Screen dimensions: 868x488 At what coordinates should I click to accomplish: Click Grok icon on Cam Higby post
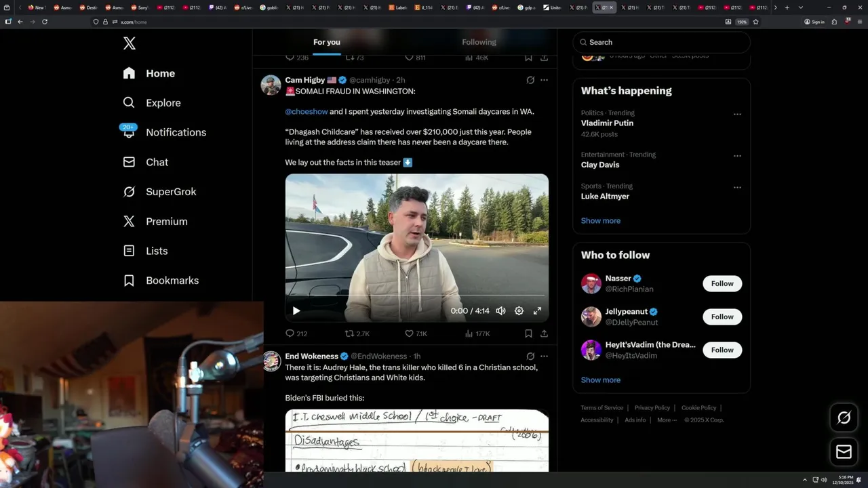pyautogui.click(x=530, y=80)
